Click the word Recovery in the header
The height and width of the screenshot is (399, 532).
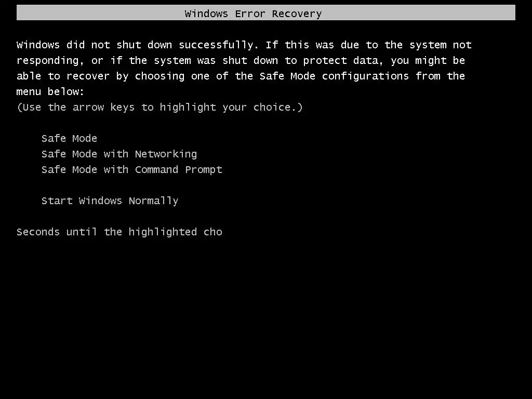click(297, 14)
